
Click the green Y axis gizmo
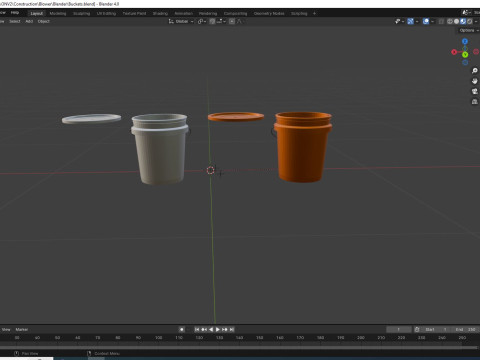465,54
